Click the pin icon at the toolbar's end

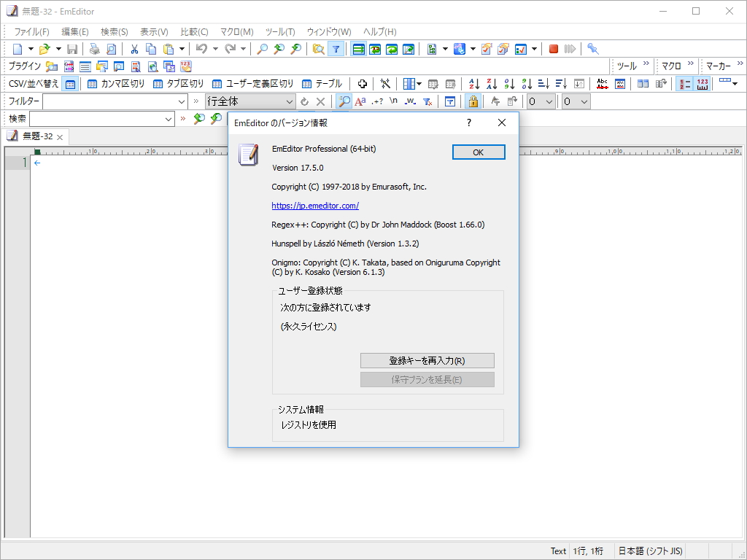pos(592,49)
